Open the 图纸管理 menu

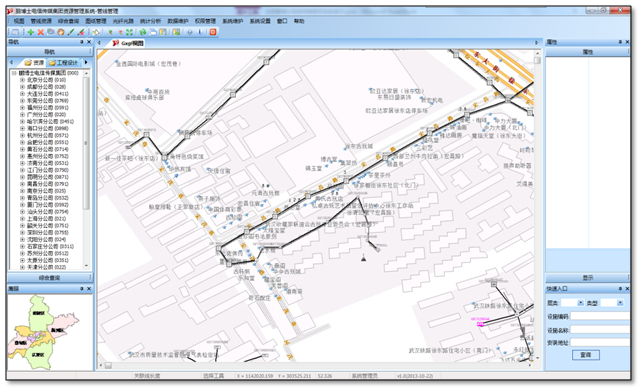click(x=96, y=21)
